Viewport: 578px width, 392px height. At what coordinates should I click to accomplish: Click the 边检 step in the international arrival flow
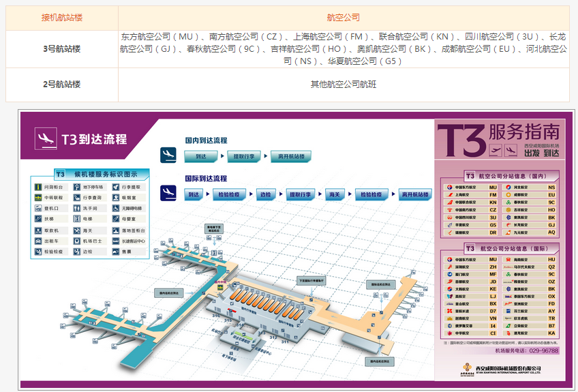pyautogui.click(x=266, y=194)
